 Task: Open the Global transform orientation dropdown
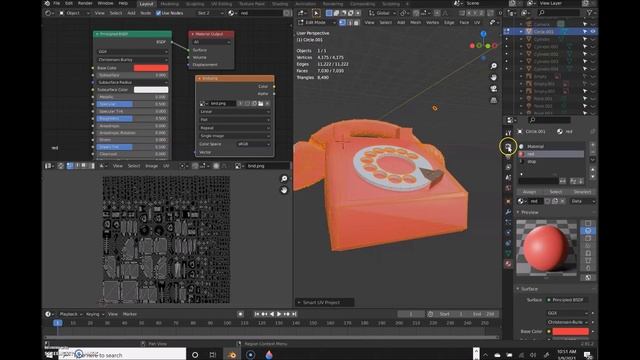[x=382, y=13]
